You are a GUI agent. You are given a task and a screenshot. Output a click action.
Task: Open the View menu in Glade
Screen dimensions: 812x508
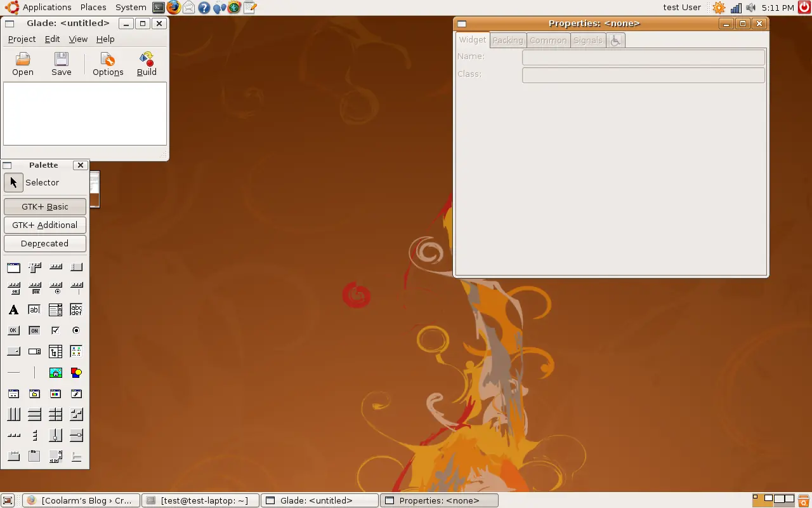point(78,39)
